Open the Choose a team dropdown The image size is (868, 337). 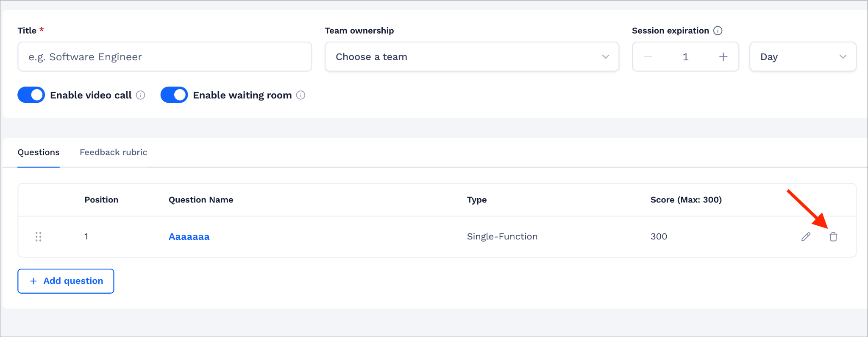(x=472, y=56)
